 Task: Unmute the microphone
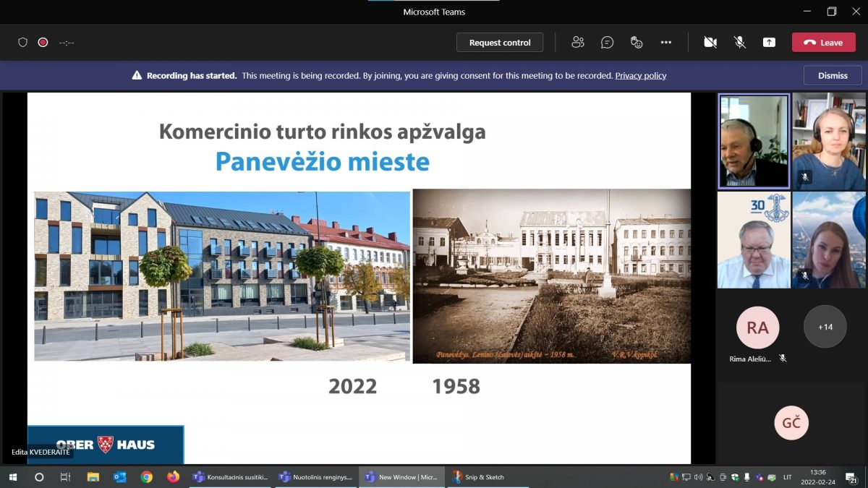739,43
